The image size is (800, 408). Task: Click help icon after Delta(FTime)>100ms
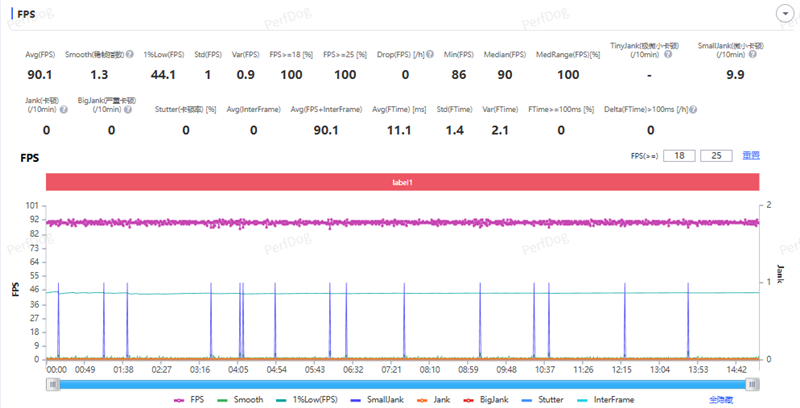pos(692,110)
